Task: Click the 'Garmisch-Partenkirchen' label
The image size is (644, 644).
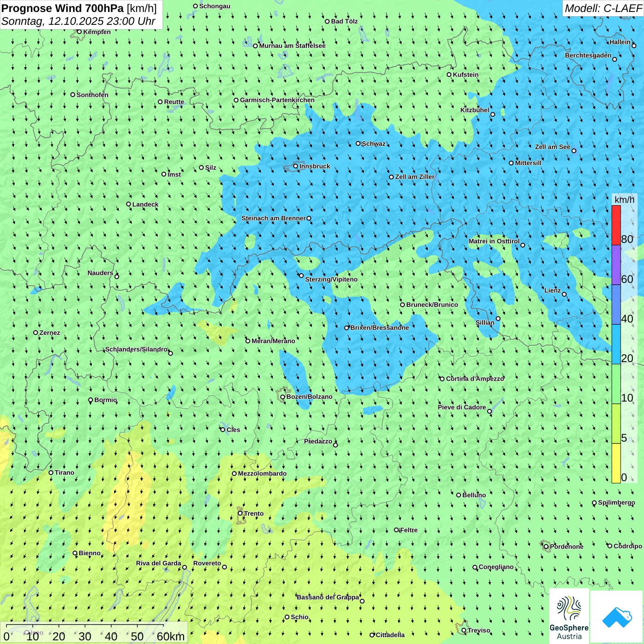Action: coord(277,100)
